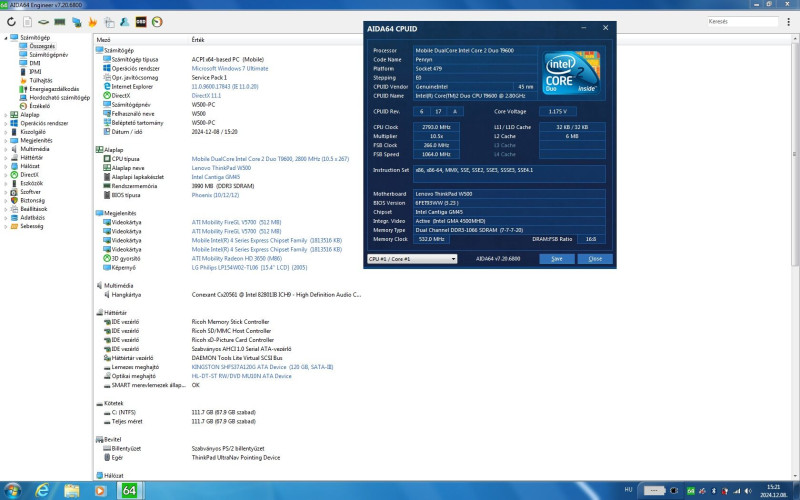Screen dimensions: 800x500
Task: Expand the Háttértár tree node
Action: coord(6,158)
